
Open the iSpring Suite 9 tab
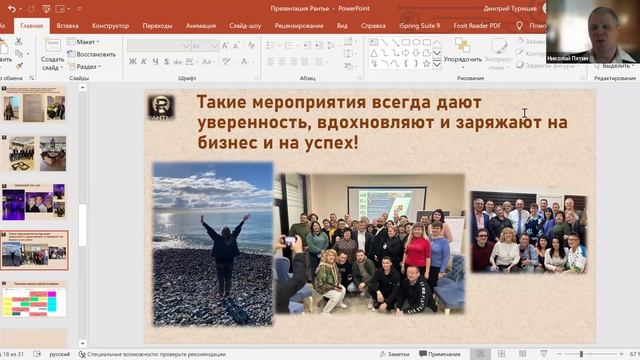(420, 26)
